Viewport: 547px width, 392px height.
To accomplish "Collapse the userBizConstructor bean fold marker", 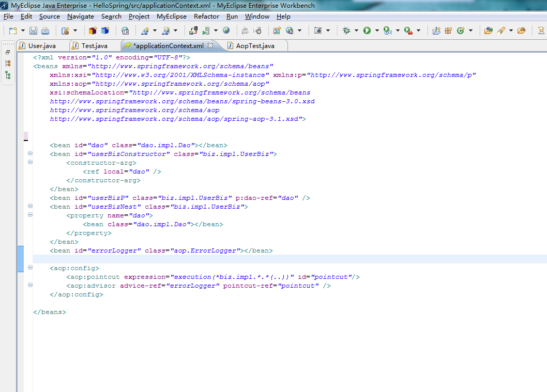I will pos(31,153).
